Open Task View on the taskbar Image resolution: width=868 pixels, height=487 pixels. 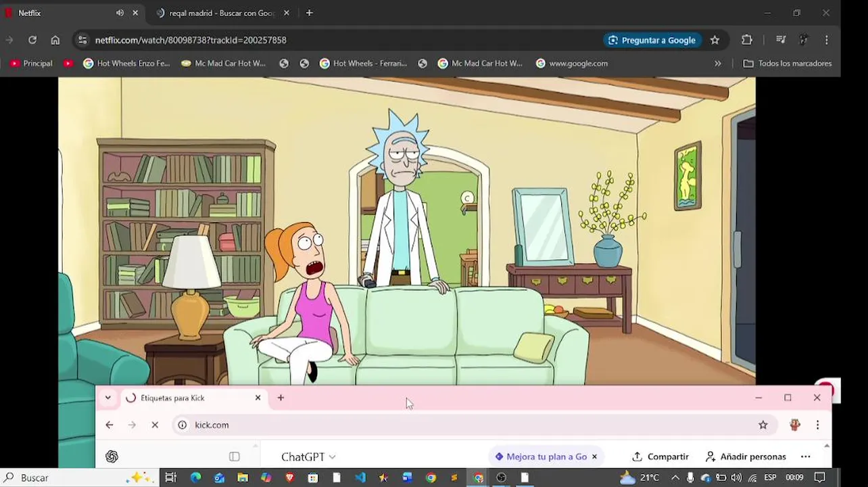click(171, 478)
